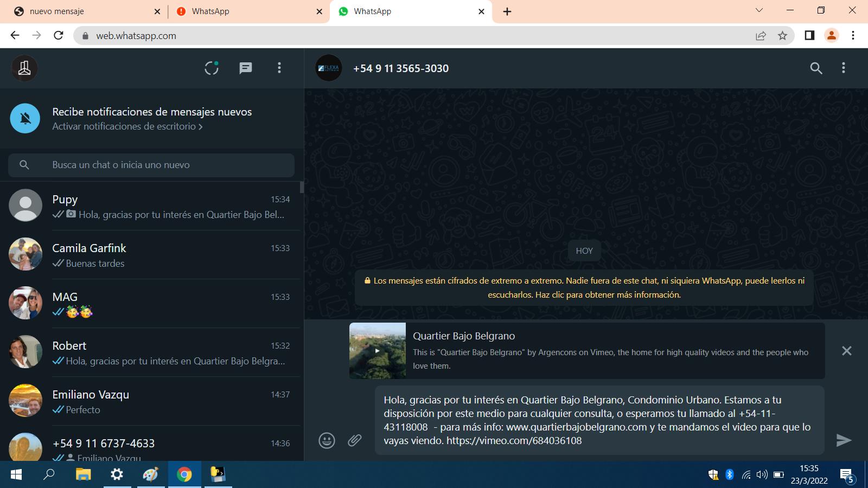
Task: Switch to the WhatsApp tab with warning icon
Action: [249, 11]
